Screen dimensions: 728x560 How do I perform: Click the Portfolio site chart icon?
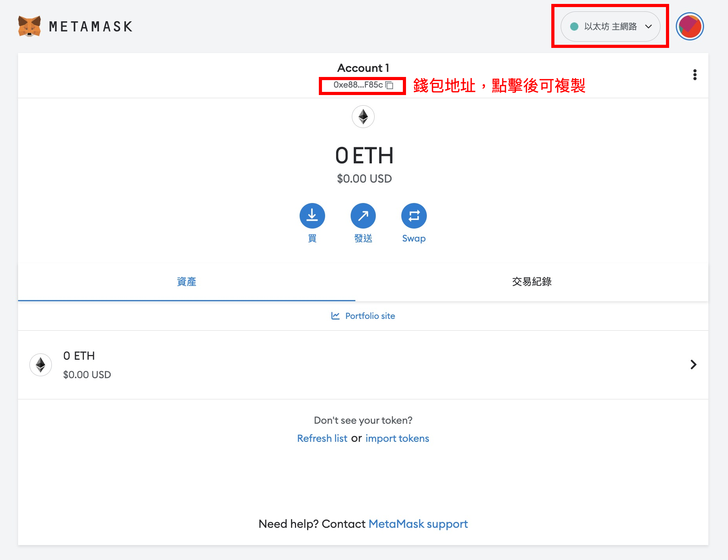click(x=335, y=316)
